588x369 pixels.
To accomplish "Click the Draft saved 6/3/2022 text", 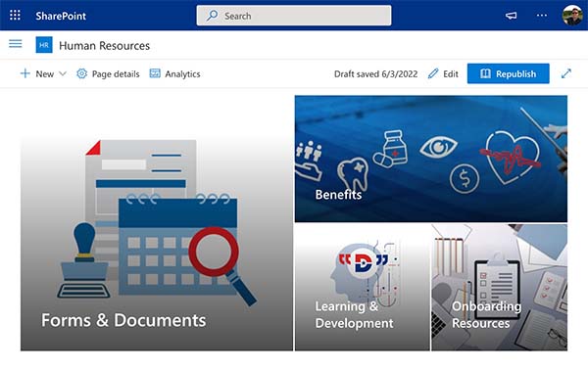I will 375,74.
